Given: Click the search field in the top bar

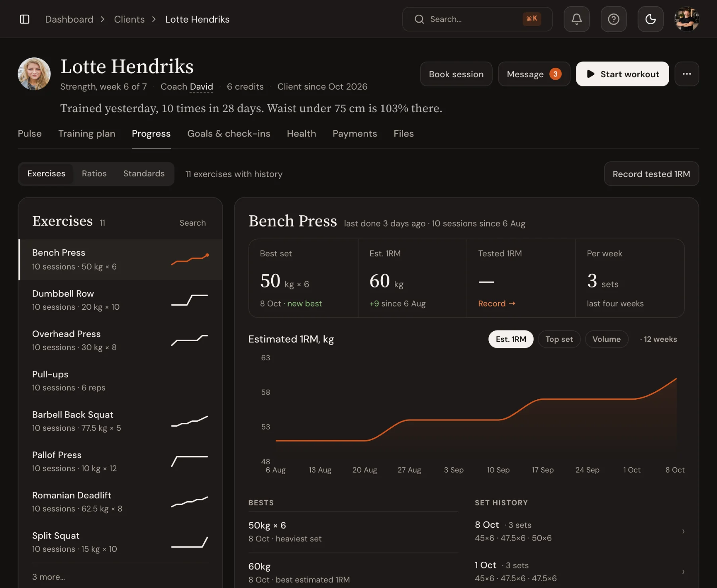Looking at the screenshot, I should pyautogui.click(x=477, y=19).
